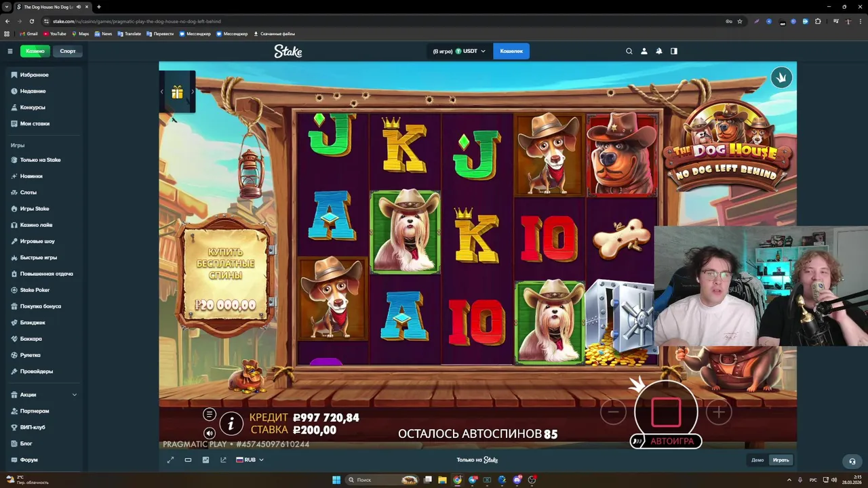868x488 pixels.
Task: Open Chrome extensions puzzle icon
Action: pyautogui.click(x=818, y=21)
